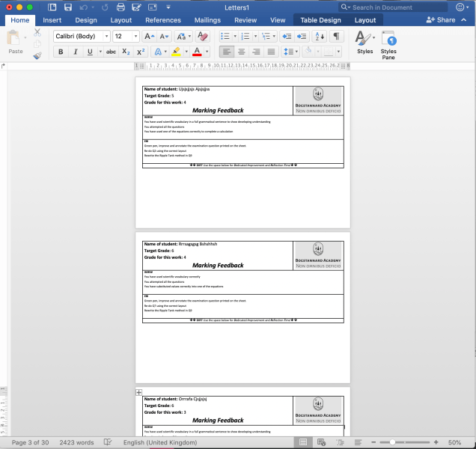Apply superscript formatting
The width and height of the screenshot is (476, 449).
141,52
